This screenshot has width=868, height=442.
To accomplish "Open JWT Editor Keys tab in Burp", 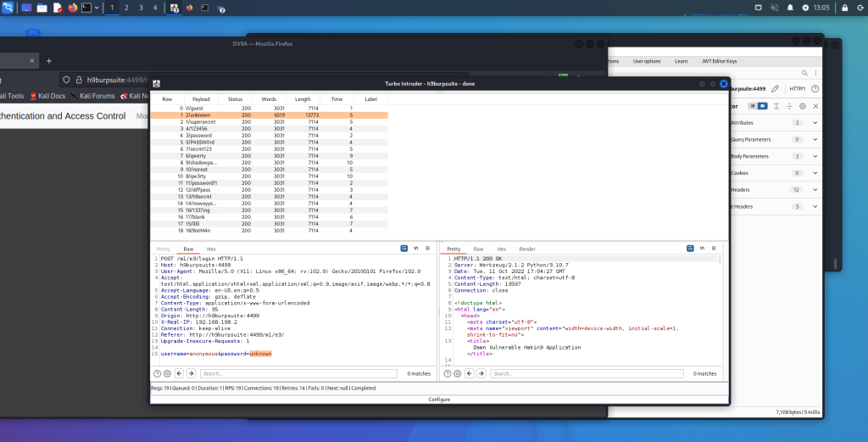I will point(719,61).
